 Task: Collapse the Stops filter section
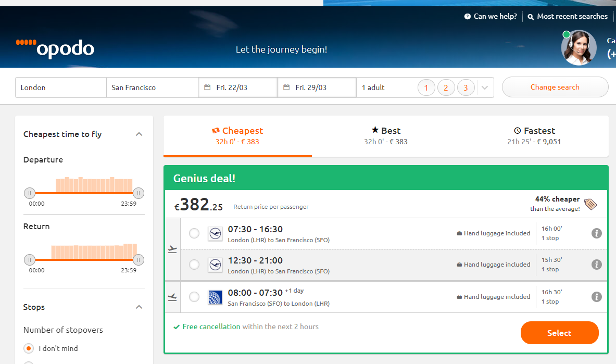point(139,307)
